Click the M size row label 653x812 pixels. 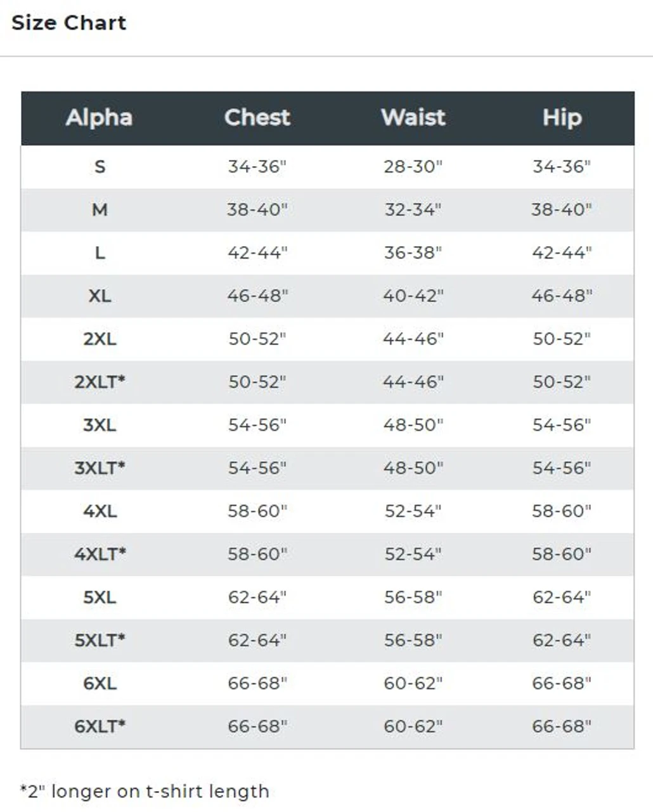(x=100, y=210)
